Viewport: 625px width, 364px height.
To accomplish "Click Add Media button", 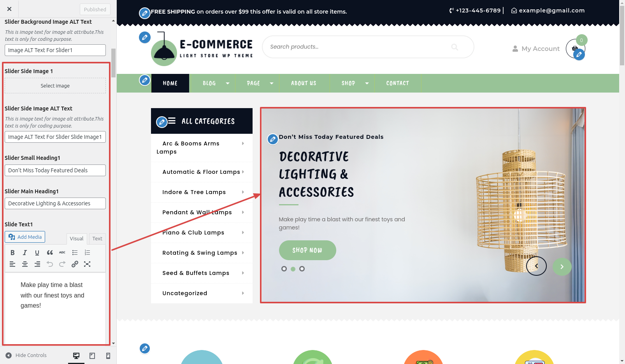I will (x=25, y=237).
